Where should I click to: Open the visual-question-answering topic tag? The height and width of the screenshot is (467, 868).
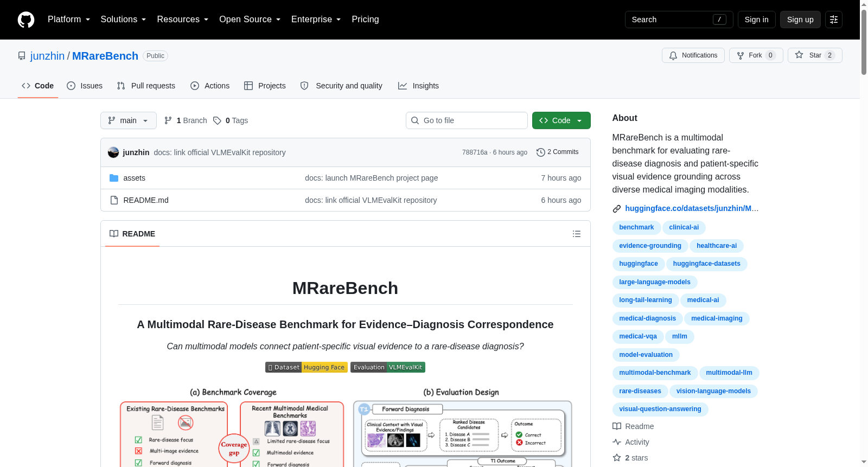click(660, 409)
